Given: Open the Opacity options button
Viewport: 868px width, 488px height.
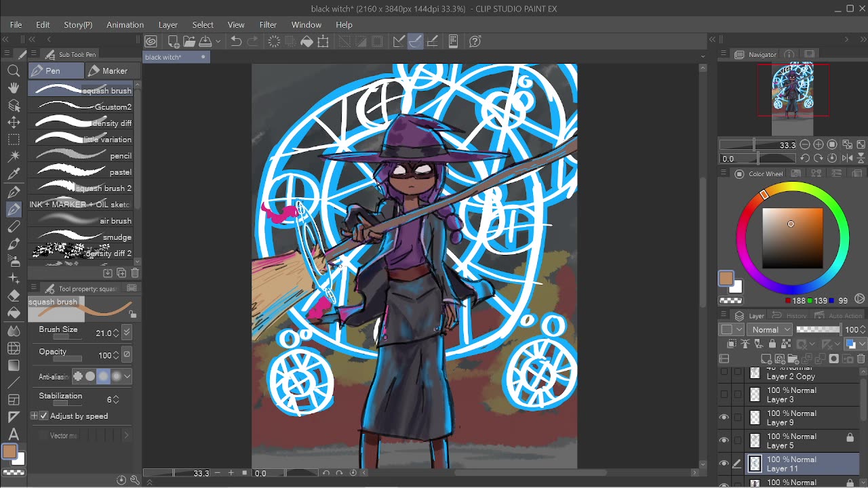Looking at the screenshot, I should tap(126, 354).
